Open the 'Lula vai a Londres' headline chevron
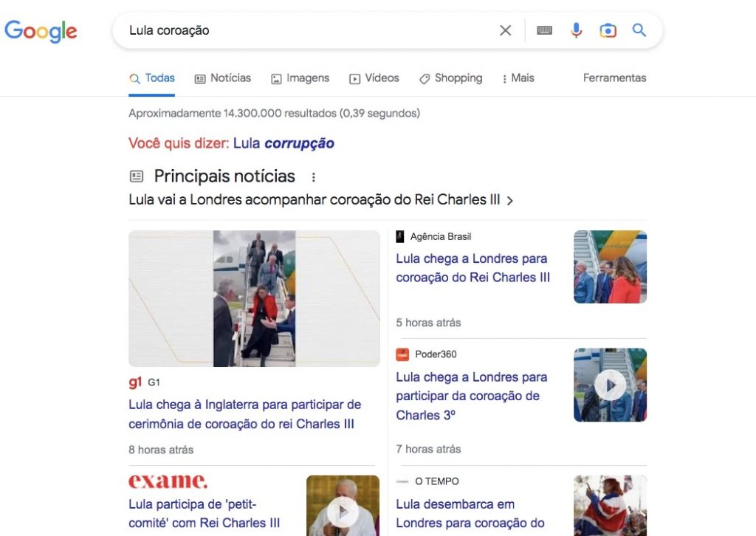The image size is (756, 536). [510, 201]
